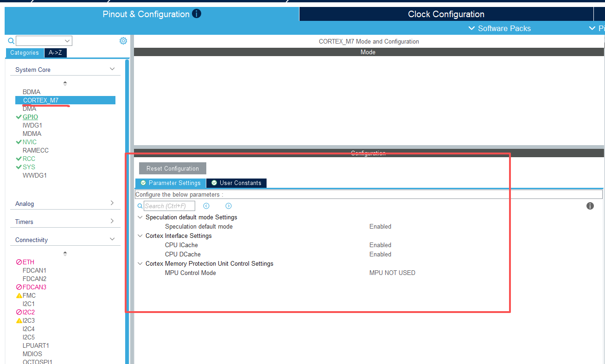Click the CPU DCache parameter label
This screenshot has width=605, height=364.
[183, 254]
